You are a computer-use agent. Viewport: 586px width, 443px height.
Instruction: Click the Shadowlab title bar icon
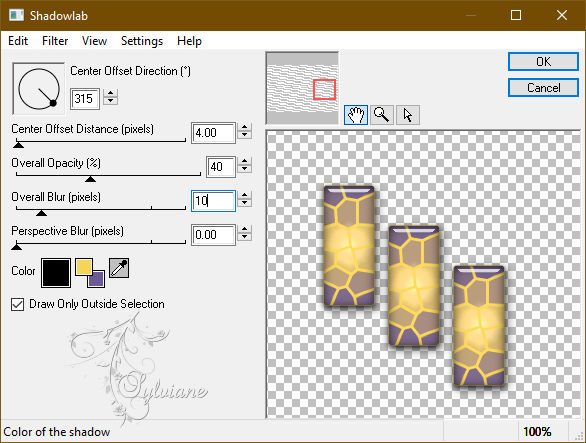tap(16, 15)
